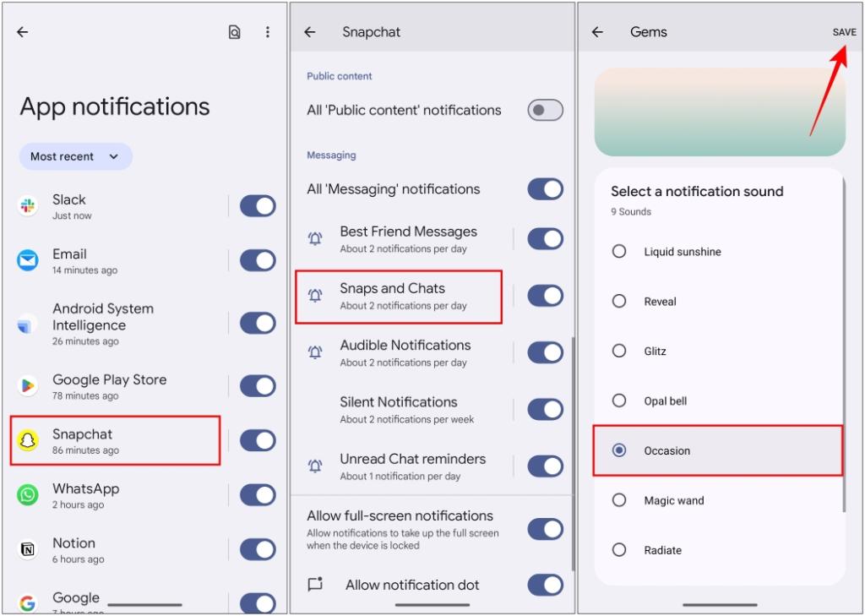Open Snapchat entry in App notifications list
This screenshot has width=865, height=616.
[x=114, y=440]
